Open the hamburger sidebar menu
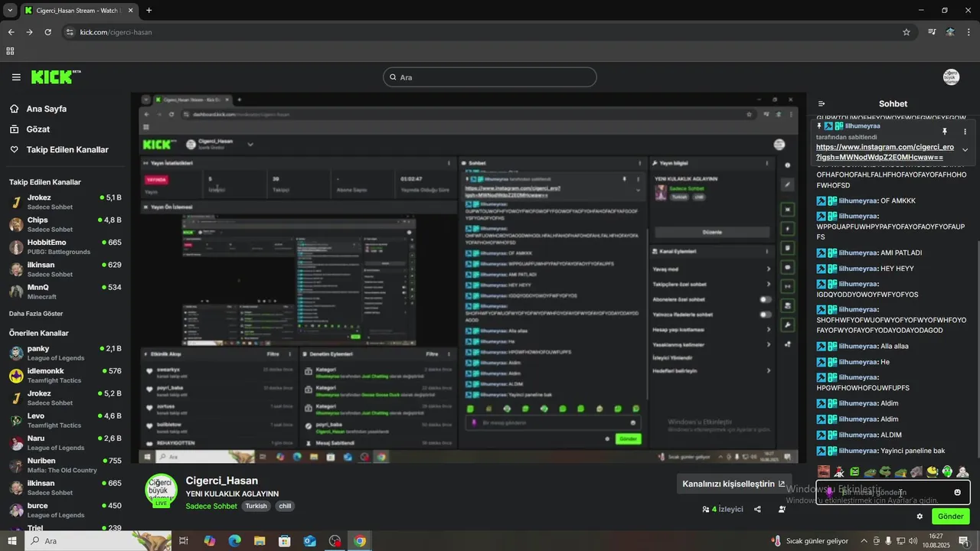The width and height of the screenshot is (980, 551). tap(16, 77)
